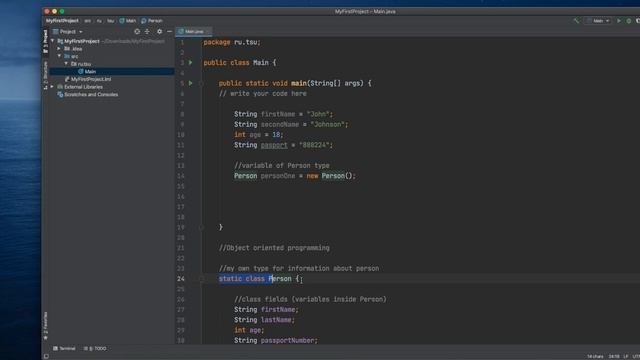Click the Main.java editor tab
The width and height of the screenshot is (640, 360).
point(193,31)
